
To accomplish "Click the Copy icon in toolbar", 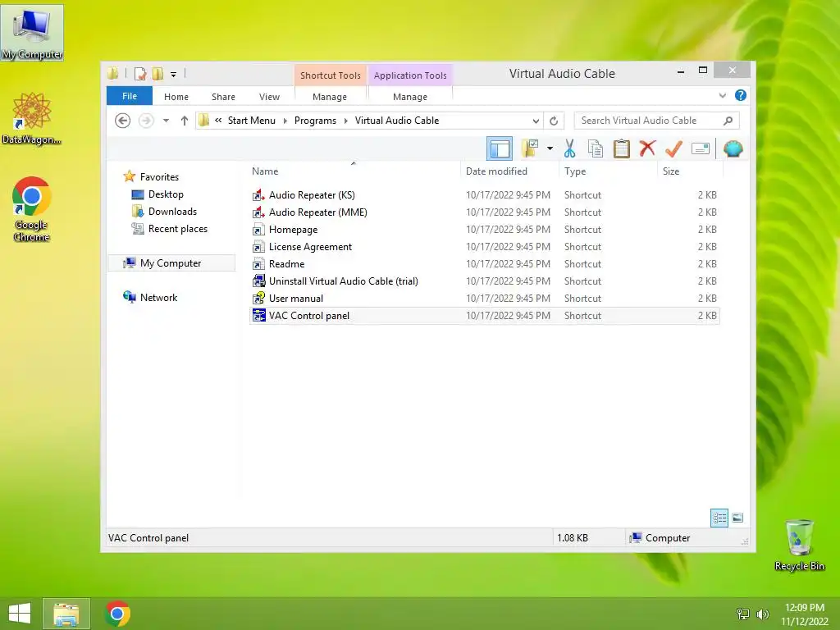I will pyautogui.click(x=596, y=149).
